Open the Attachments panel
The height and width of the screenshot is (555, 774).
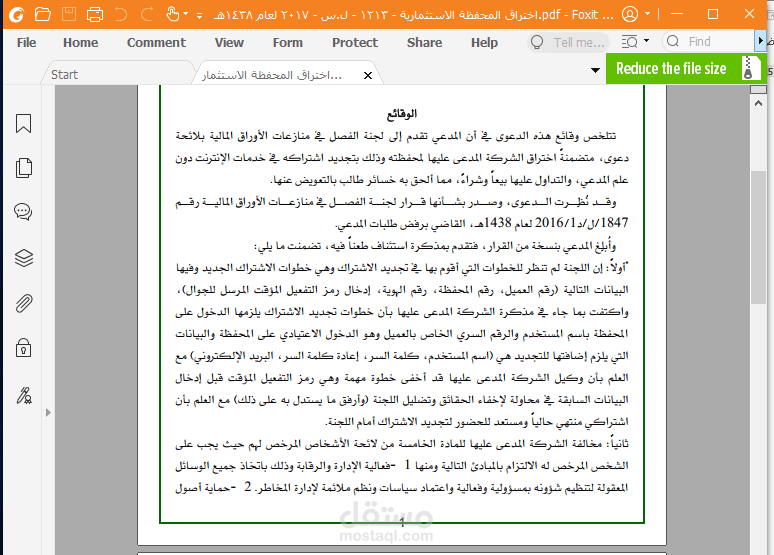[x=24, y=303]
